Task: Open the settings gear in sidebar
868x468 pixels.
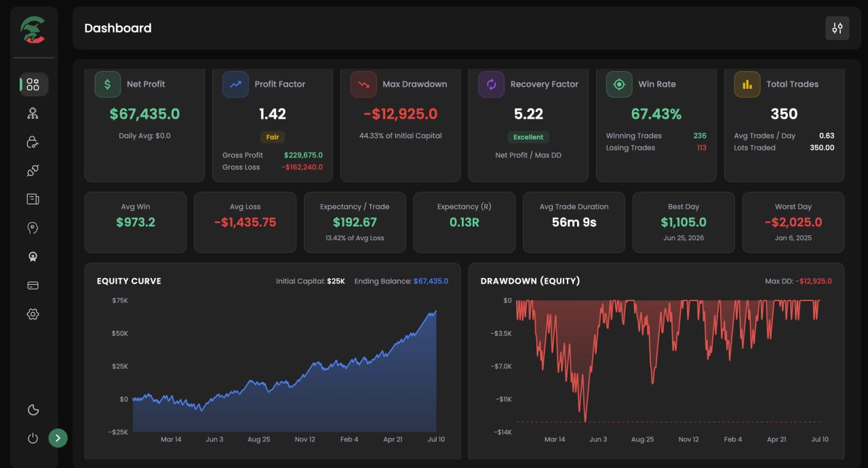Action: (33, 314)
